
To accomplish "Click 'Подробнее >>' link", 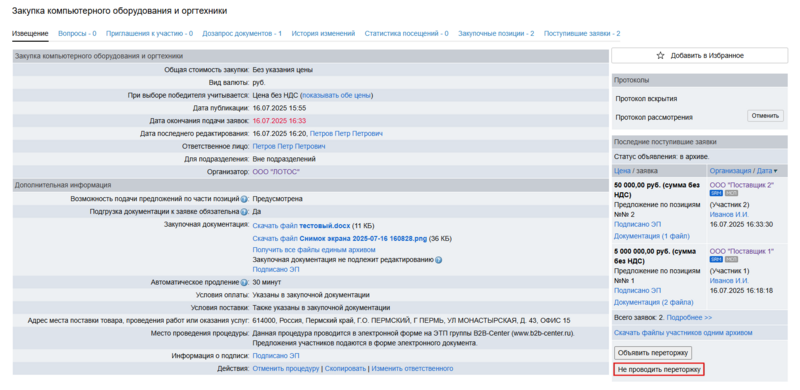I will (689, 318).
